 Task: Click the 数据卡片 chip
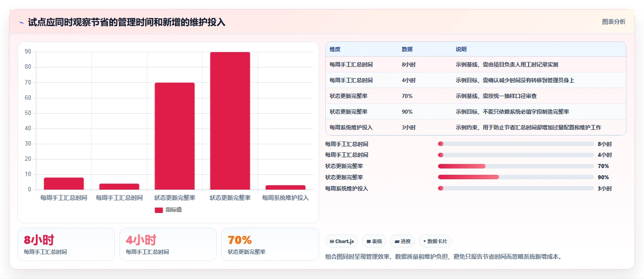tap(435, 241)
